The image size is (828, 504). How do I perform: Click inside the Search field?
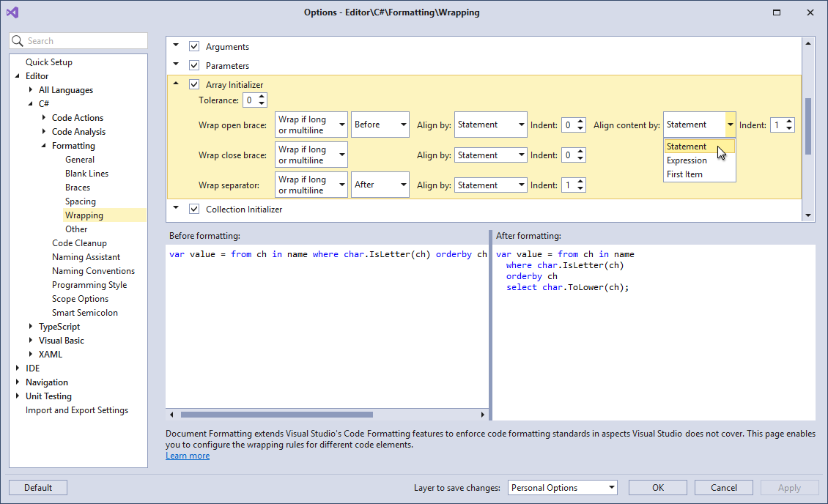tap(81, 41)
